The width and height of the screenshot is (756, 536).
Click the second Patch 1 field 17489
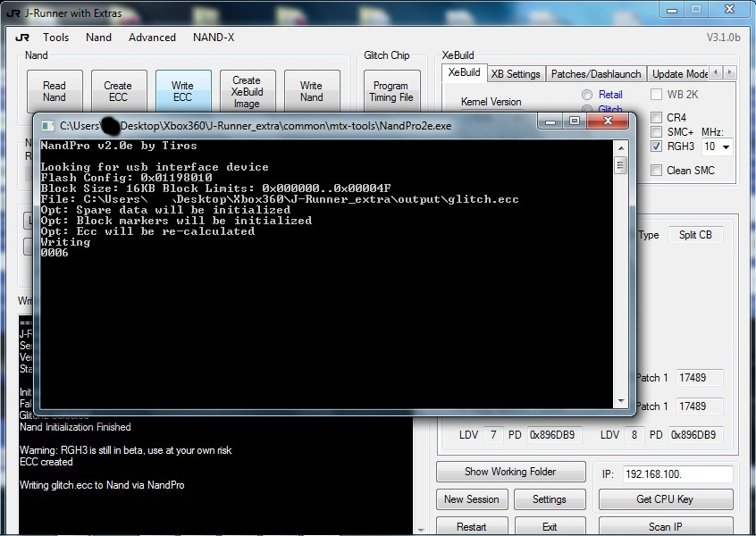tap(700, 406)
